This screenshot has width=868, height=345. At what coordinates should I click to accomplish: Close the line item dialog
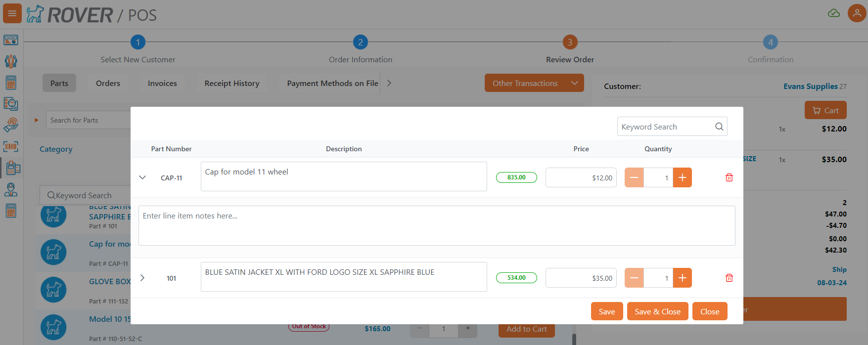pos(709,311)
